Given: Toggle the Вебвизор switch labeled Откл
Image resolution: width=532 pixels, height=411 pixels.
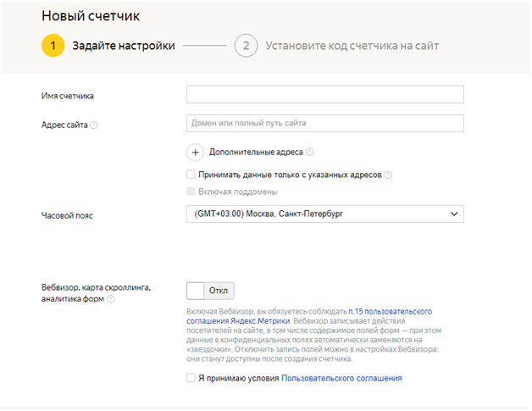Looking at the screenshot, I should 210,291.
